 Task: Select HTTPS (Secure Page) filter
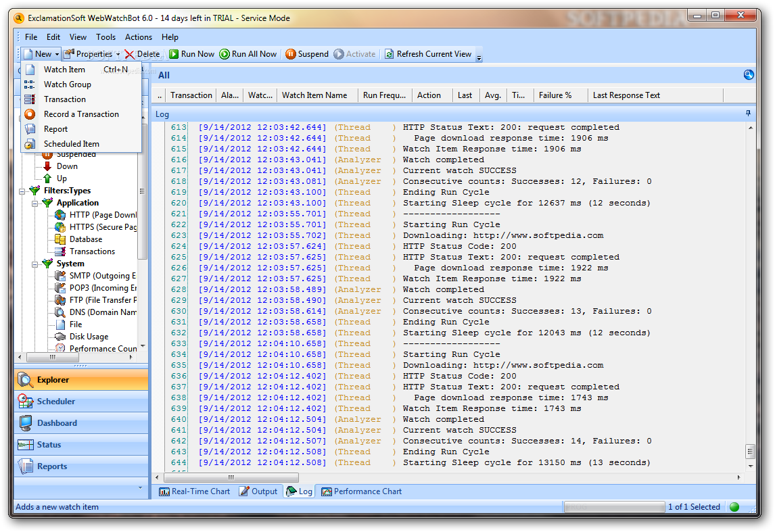pos(103,226)
